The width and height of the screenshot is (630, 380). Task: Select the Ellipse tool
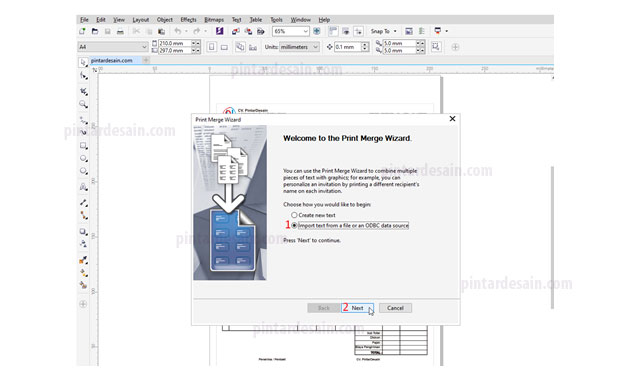(x=83, y=158)
